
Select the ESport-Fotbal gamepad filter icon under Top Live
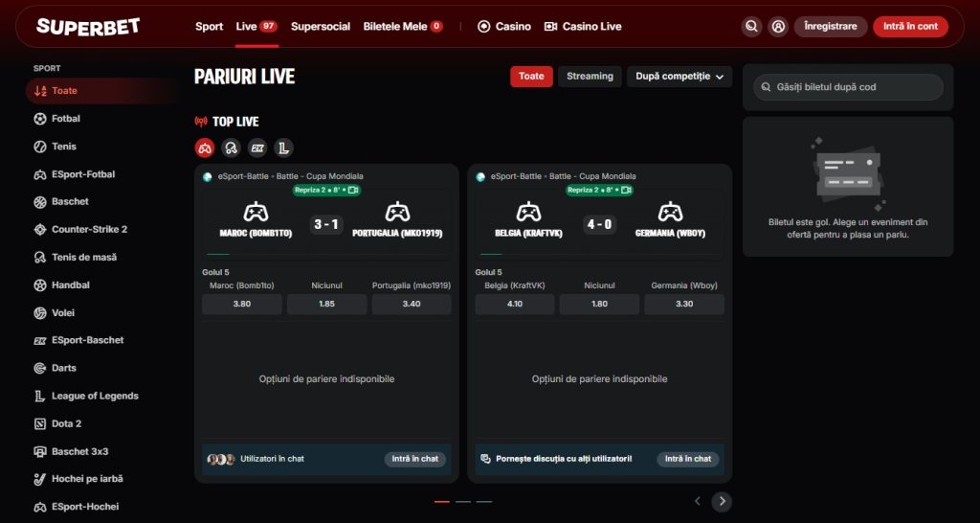205,148
